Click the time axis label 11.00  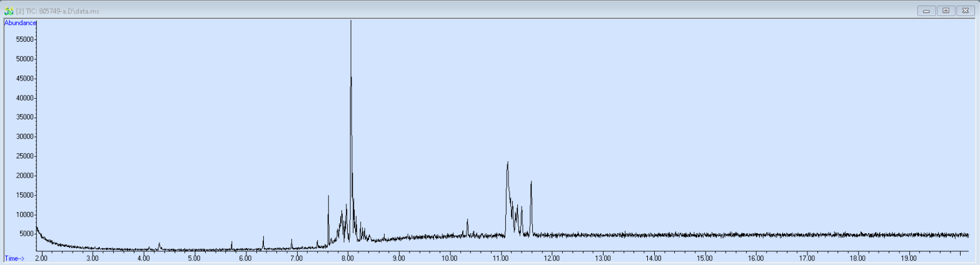(x=501, y=257)
